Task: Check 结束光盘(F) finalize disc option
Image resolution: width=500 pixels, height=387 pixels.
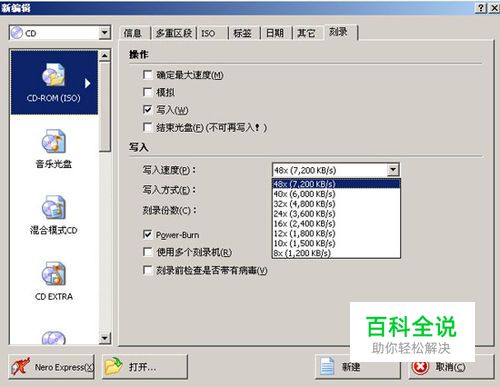Action: coord(147,127)
